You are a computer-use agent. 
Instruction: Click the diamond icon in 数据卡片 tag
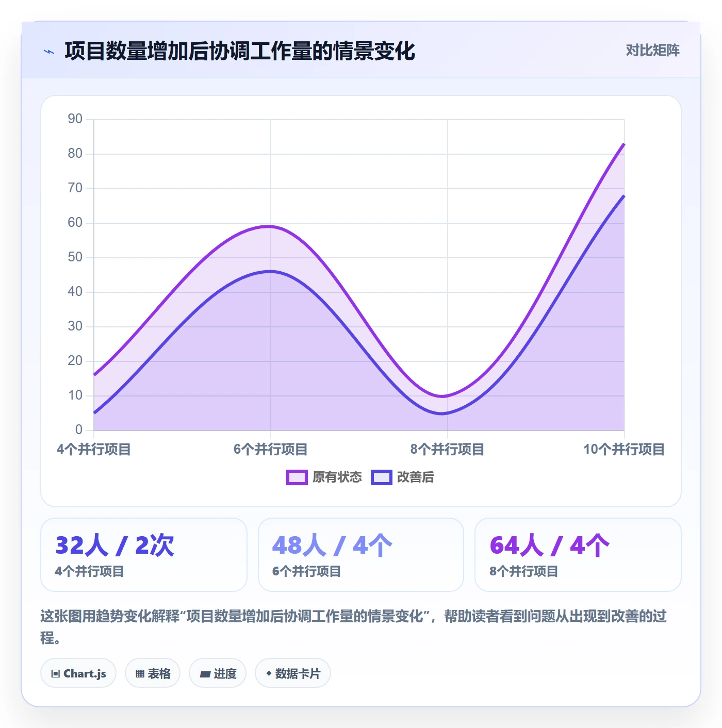click(x=269, y=673)
